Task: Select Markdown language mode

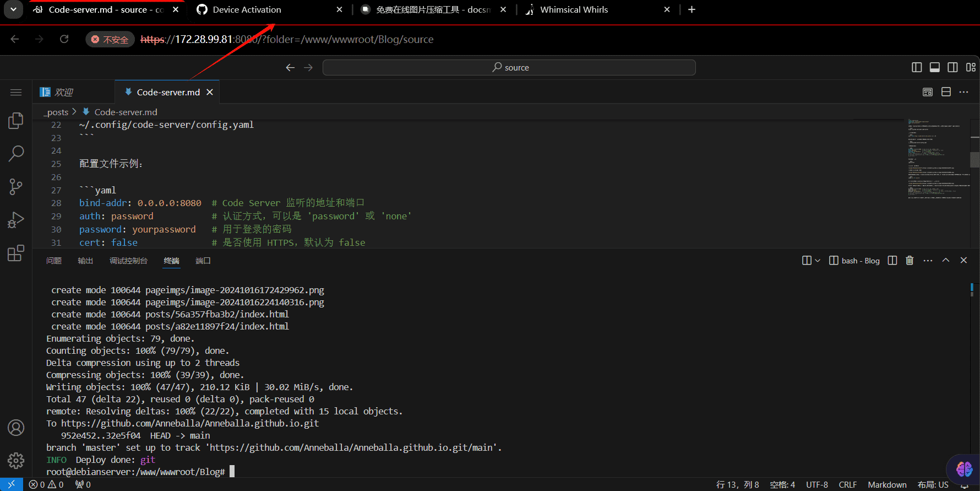Action: pos(887,484)
